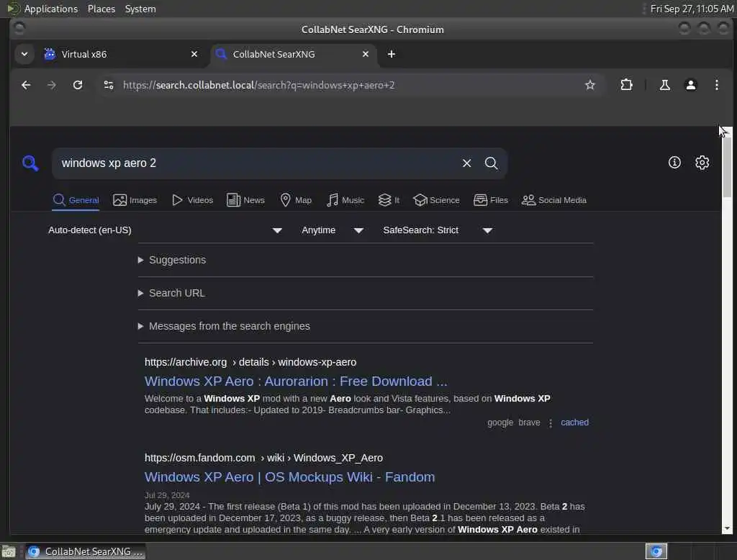This screenshot has height=560, width=737.
Task: Switch to News category
Action: pos(245,200)
